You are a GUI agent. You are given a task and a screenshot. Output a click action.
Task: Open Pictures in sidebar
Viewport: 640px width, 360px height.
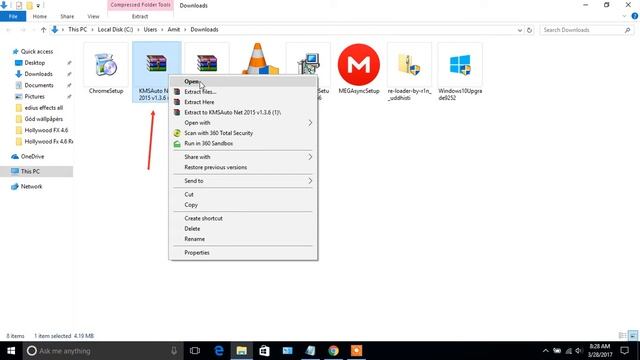click(34, 97)
